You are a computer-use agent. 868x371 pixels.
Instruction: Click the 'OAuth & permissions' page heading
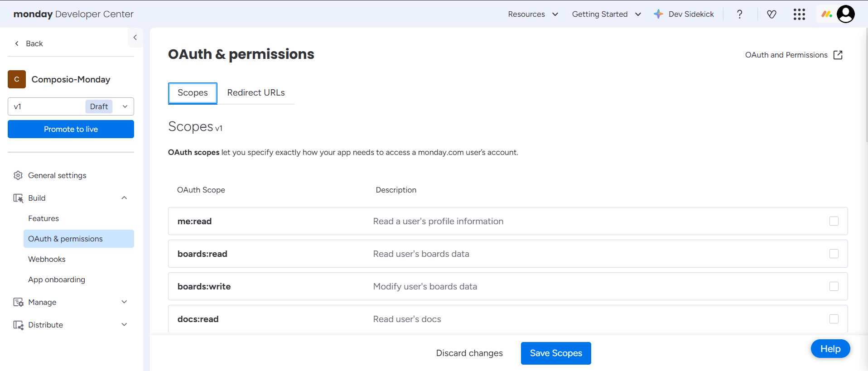(241, 54)
